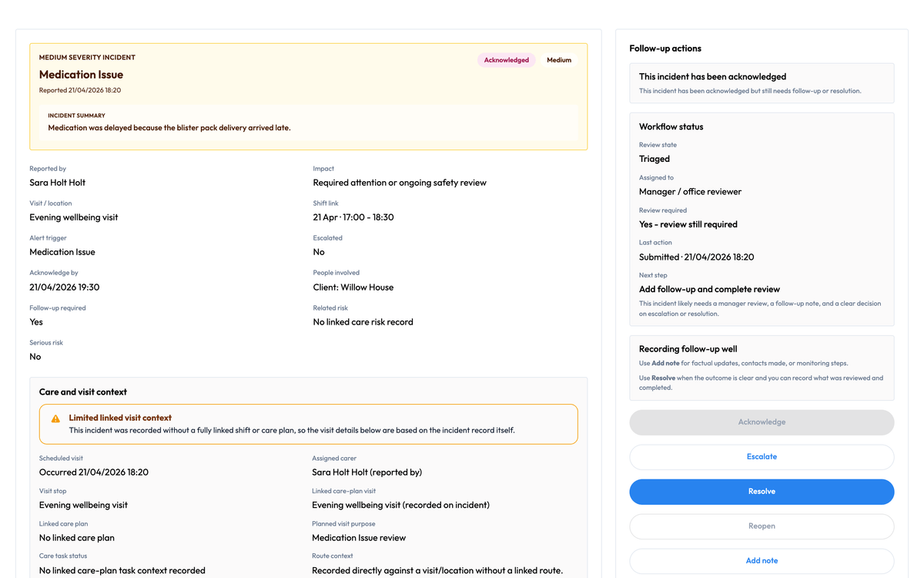Screen dimensions: 924x578
Task: Click No under Escalated
Action: coord(319,252)
